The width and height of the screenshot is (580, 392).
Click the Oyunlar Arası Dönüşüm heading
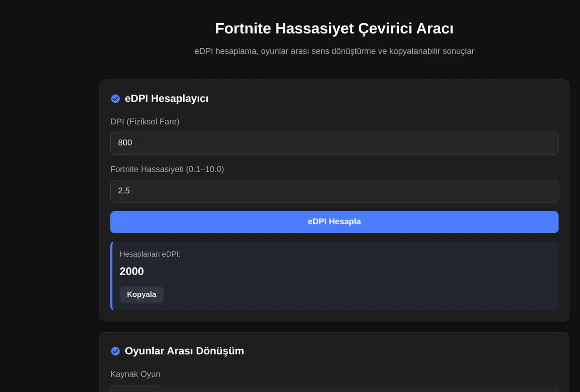[184, 351]
